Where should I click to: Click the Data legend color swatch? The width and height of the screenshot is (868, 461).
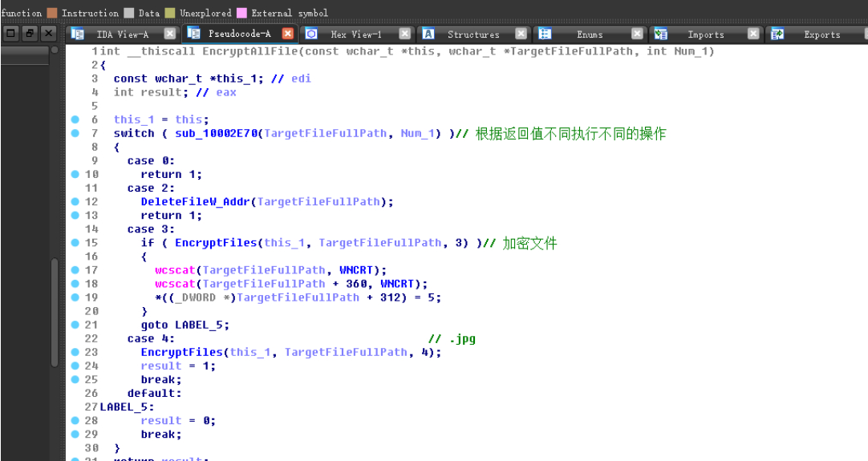(128, 13)
